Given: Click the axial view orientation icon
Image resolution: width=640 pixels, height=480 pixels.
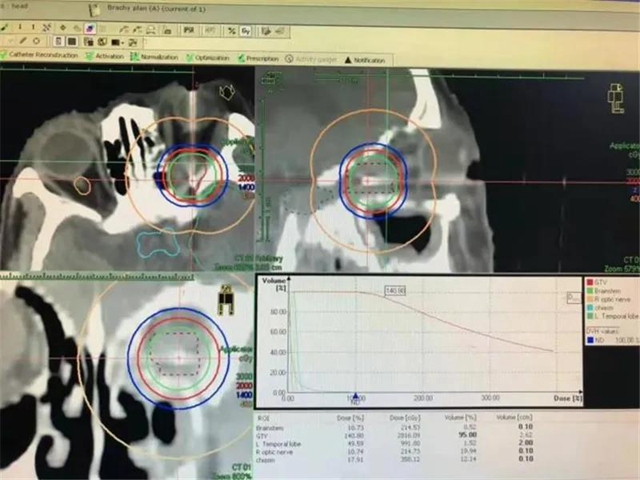Looking at the screenshot, I should (x=227, y=92).
